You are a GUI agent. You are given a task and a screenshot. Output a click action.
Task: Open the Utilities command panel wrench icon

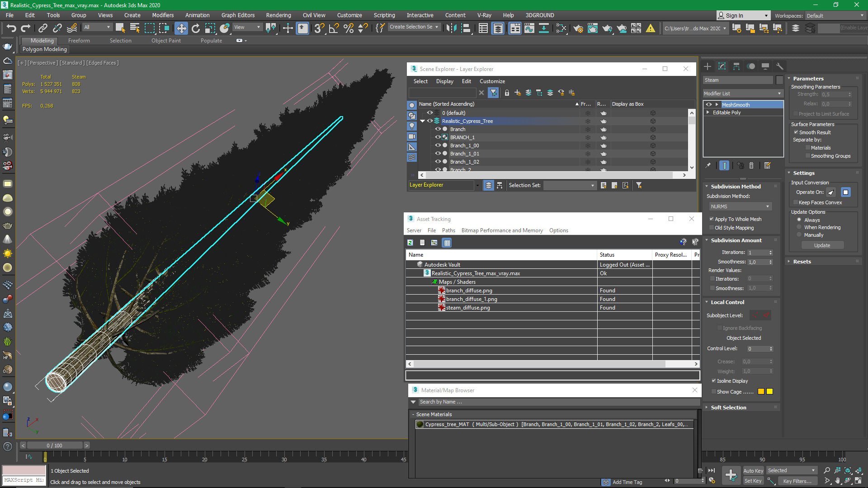[779, 66]
